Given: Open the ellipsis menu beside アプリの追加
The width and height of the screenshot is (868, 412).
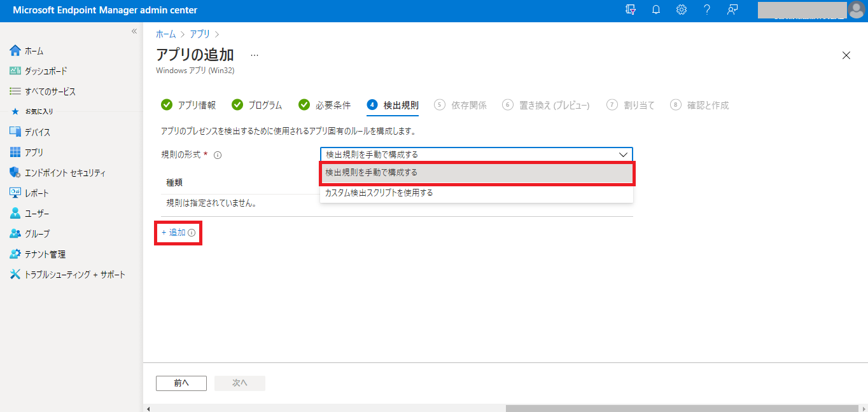Looking at the screenshot, I should pyautogui.click(x=255, y=55).
